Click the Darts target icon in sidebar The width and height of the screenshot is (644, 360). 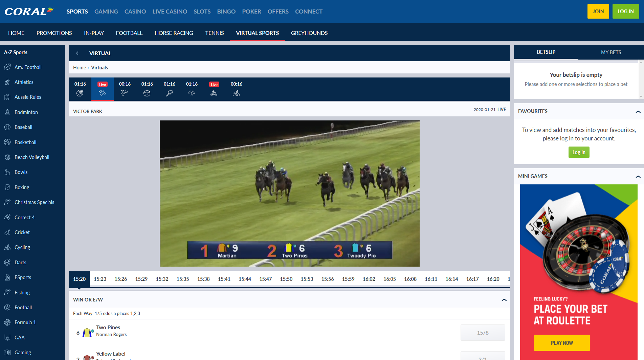(7, 262)
